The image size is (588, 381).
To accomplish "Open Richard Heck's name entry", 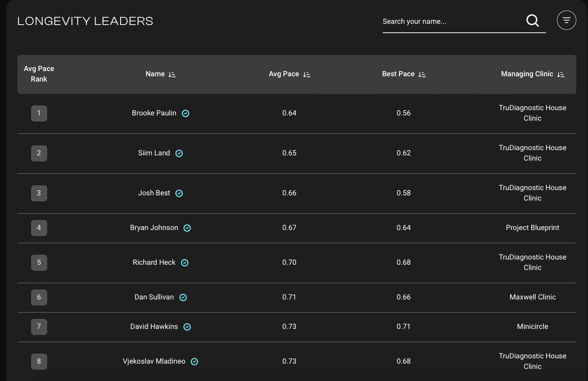I will pos(154,262).
